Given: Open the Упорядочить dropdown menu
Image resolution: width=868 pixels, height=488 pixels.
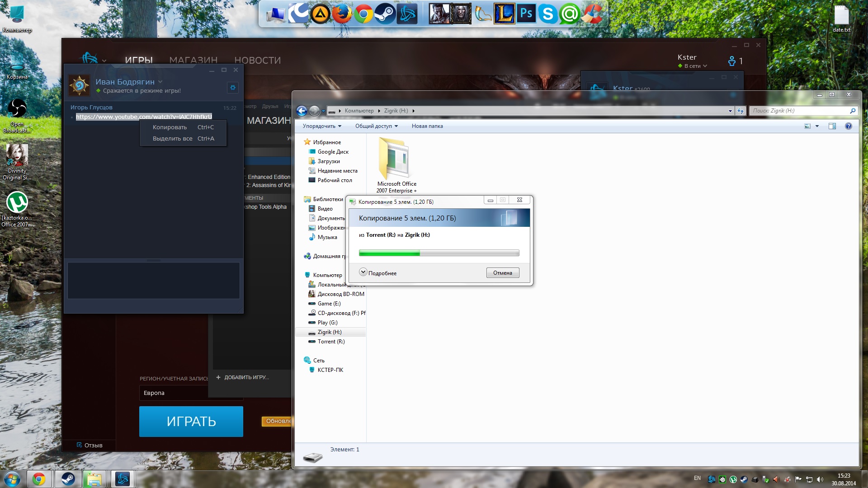Looking at the screenshot, I should pyautogui.click(x=322, y=126).
